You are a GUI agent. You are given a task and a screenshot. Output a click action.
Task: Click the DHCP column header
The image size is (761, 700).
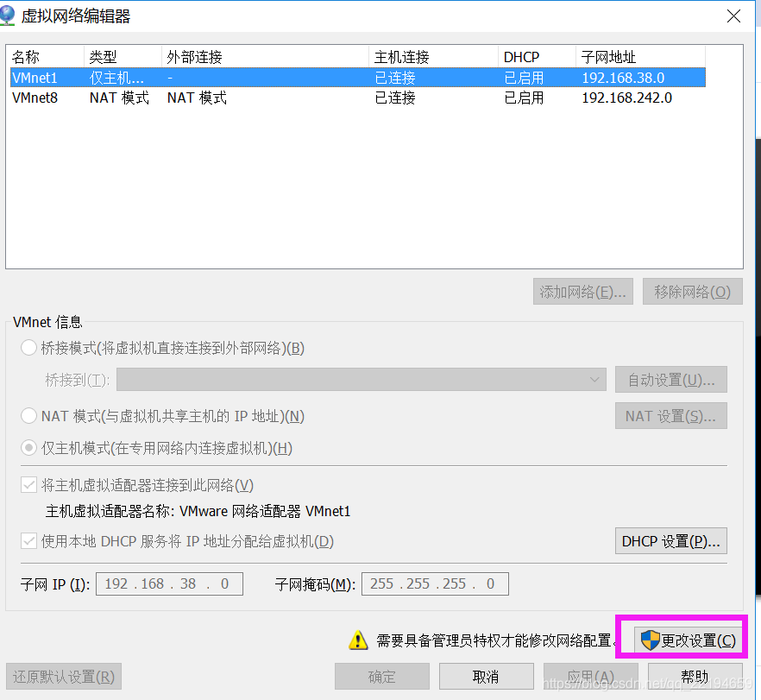pyautogui.click(x=538, y=57)
